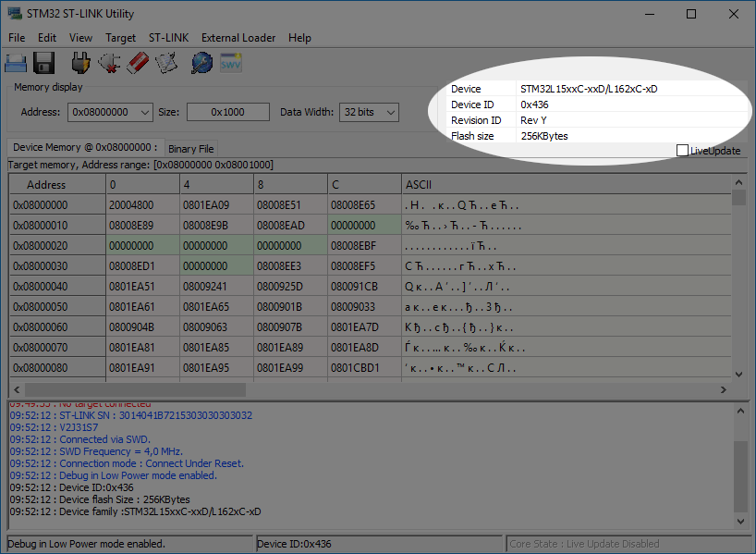756x554 pixels.
Task: Click log line SWD Frequency = 4,0 MHz
Action: [96, 451]
